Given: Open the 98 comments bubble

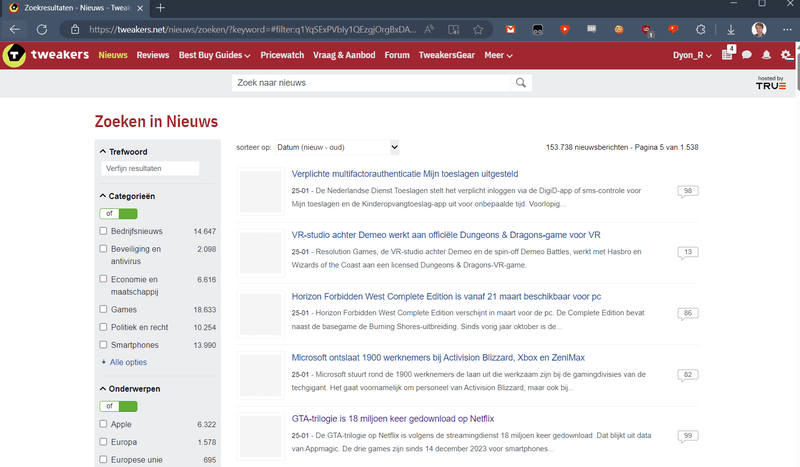Looking at the screenshot, I should pos(688,191).
